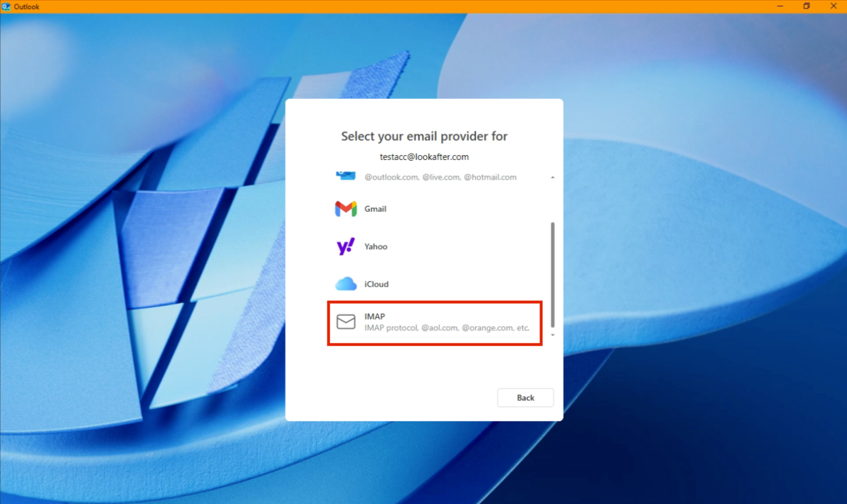Viewport: 847px width, 504px height.
Task: Click the Yahoo purple logo icon
Action: 345,246
